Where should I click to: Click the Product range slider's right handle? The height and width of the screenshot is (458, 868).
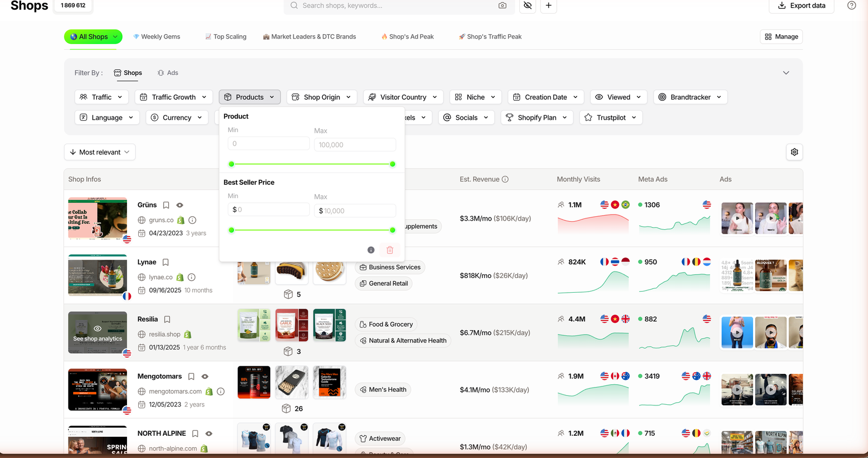[x=392, y=164]
